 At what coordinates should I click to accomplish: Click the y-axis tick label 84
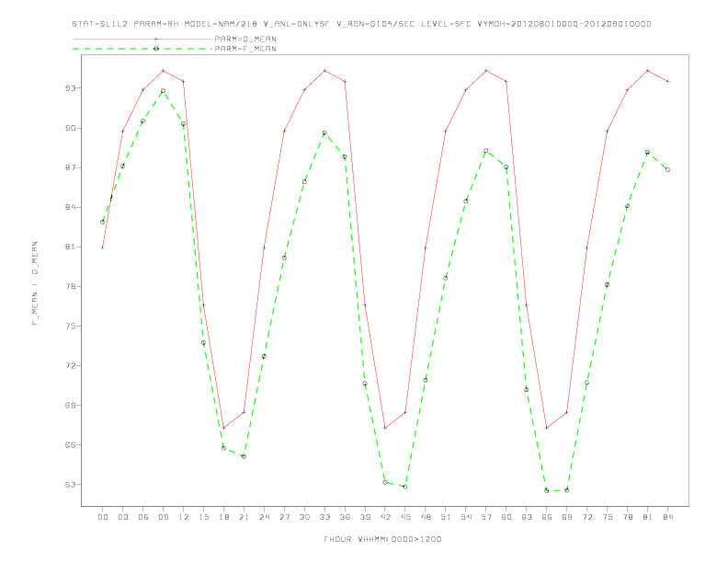pos(71,207)
